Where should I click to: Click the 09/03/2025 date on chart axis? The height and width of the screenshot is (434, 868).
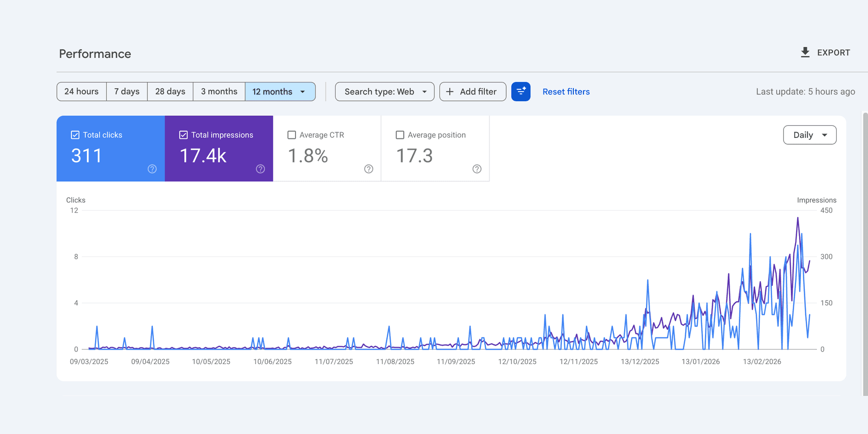coord(89,362)
